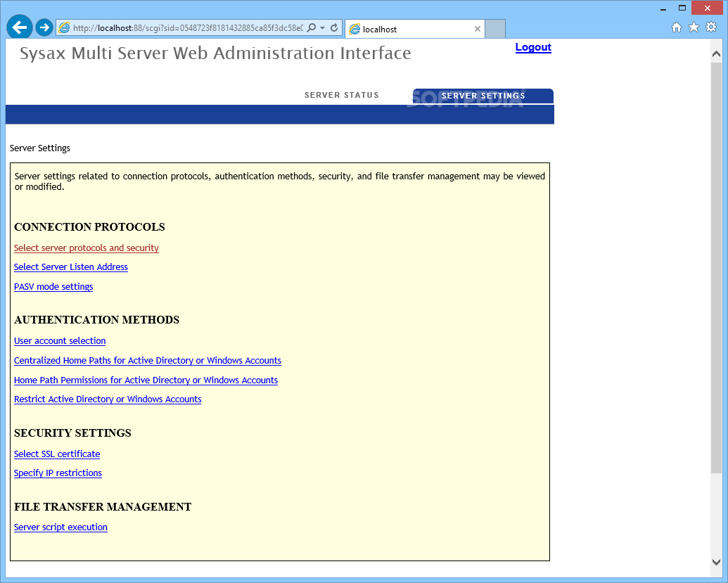Go back with the browser back arrow

(20, 27)
